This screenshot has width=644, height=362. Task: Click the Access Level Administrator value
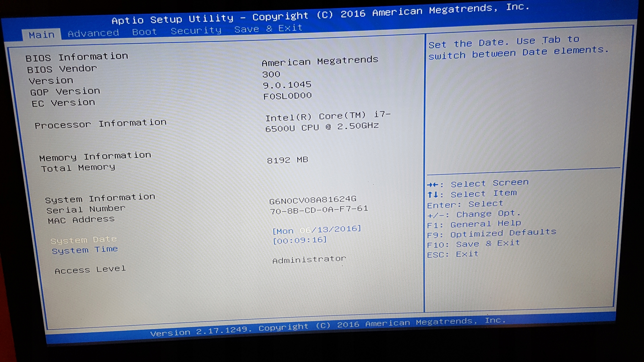309,259
